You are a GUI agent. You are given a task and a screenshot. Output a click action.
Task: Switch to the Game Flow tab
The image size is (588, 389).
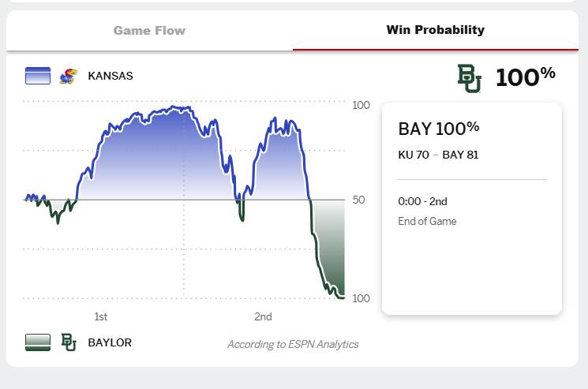[x=149, y=31]
